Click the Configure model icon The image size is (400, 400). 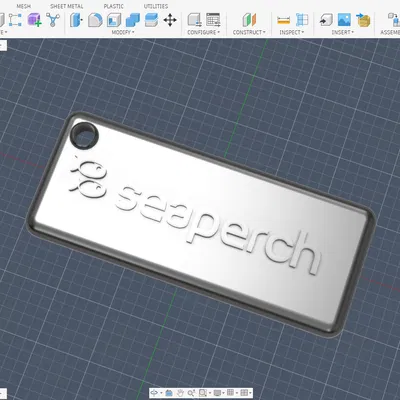click(194, 20)
